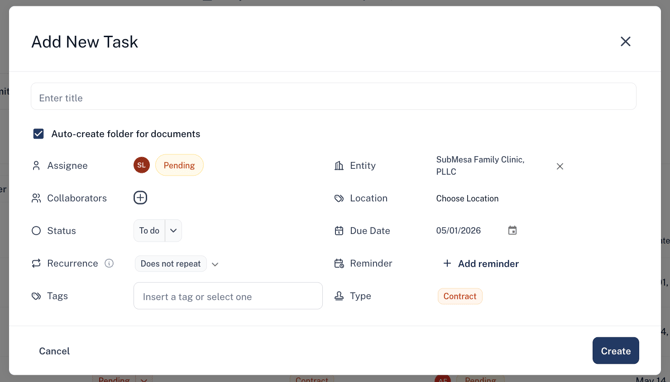Click the Create button
The height and width of the screenshot is (382, 670).
click(615, 351)
